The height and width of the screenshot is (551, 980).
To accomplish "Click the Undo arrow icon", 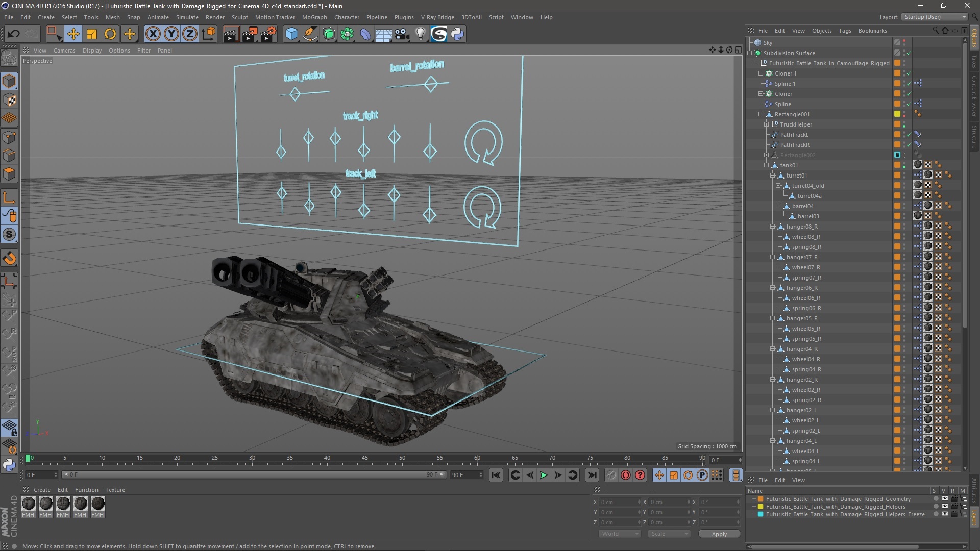I will tap(13, 34).
